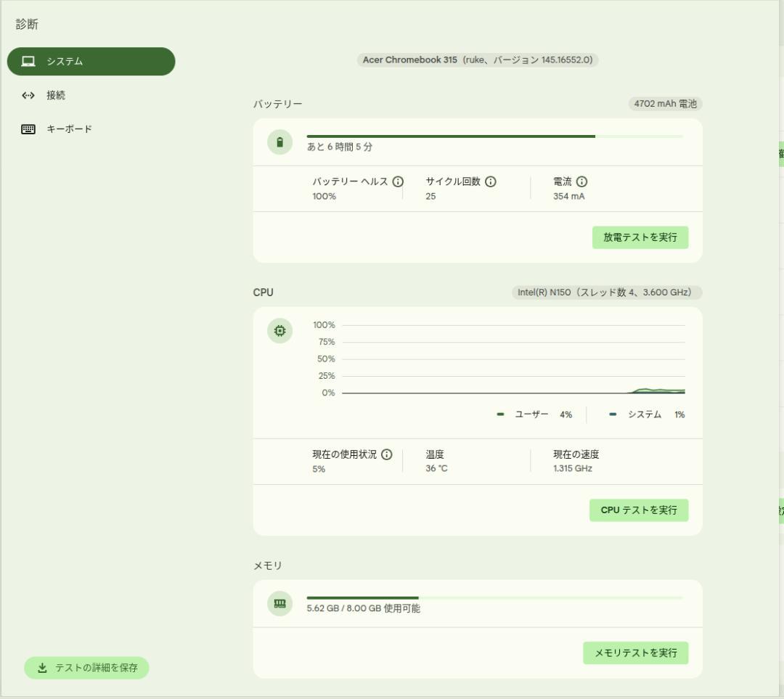Click the CPU usage graph
784x699 pixels.
click(513, 359)
